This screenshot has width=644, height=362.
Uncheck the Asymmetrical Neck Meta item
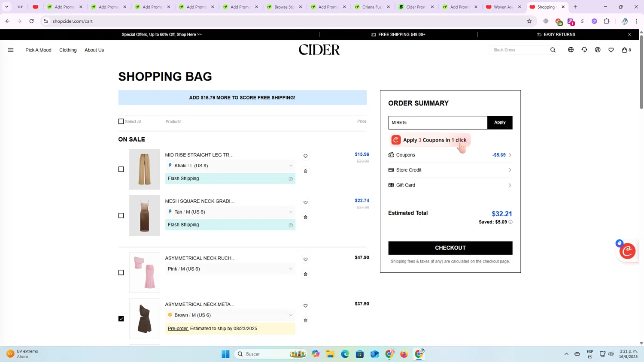[x=121, y=319]
